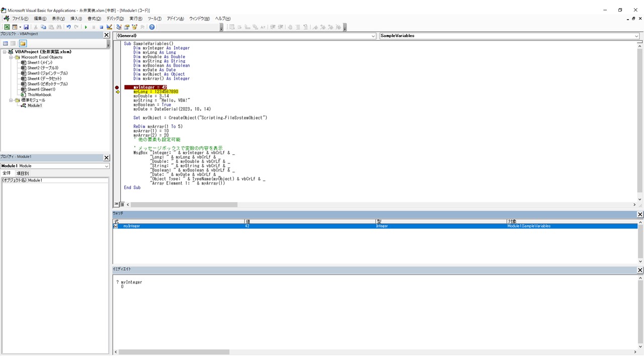Open 編集(E) menu

click(x=40, y=19)
